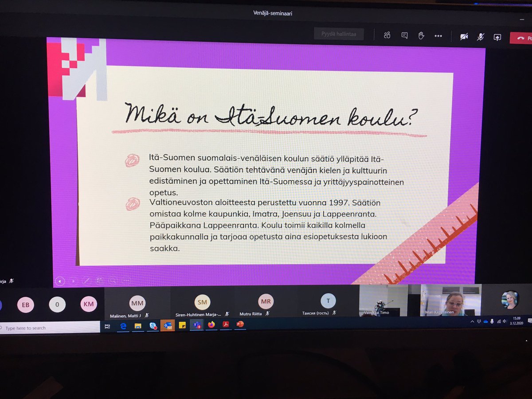Toggle the microphone mute
The image size is (532, 399).
(481, 37)
